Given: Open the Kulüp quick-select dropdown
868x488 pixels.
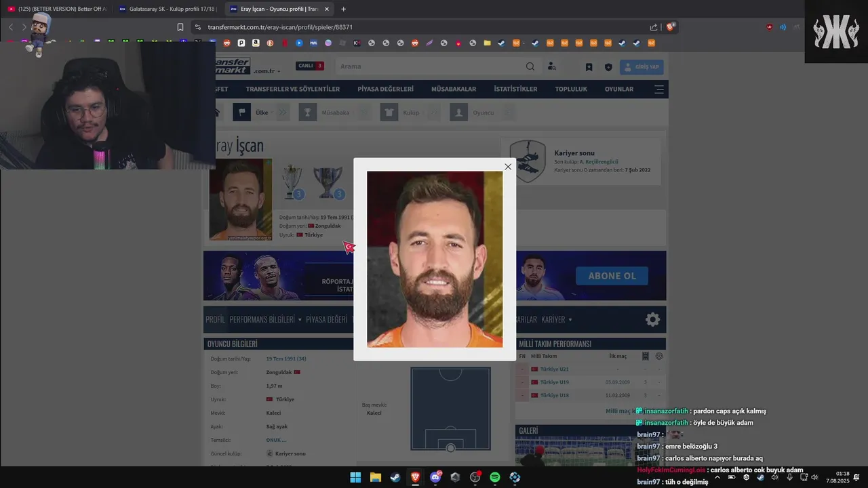Looking at the screenshot, I should [410, 113].
